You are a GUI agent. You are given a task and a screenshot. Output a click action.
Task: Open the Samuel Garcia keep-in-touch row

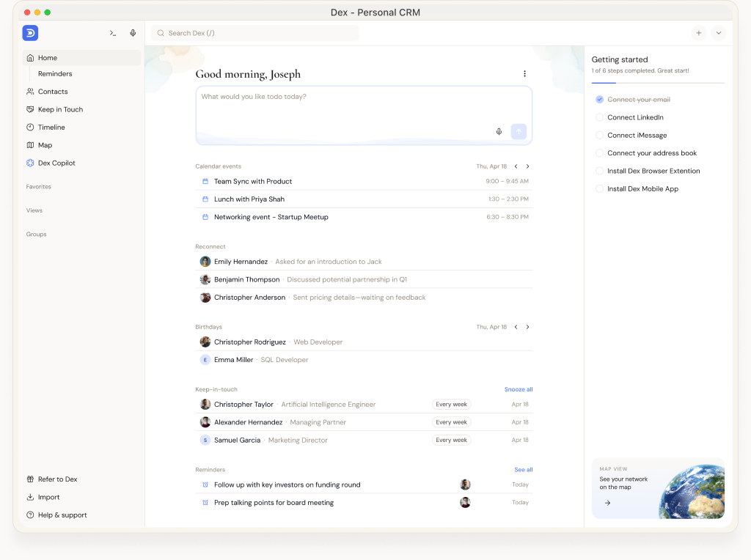364,440
